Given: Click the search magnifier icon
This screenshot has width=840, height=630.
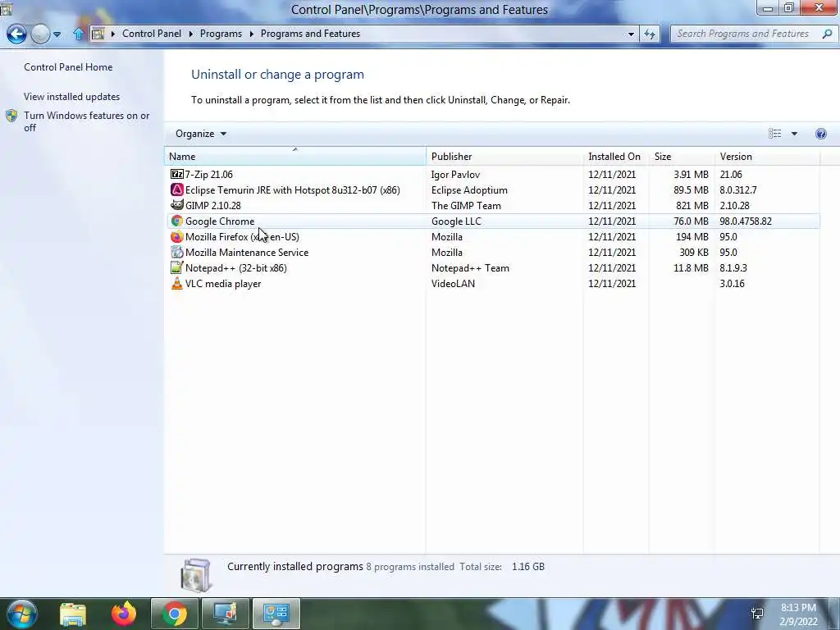Looking at the screenshot, I should click(827, 33).
